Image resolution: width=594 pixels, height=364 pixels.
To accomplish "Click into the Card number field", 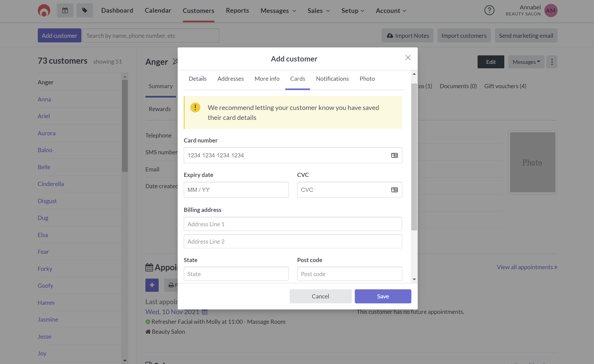I will [x=293, y=155].
